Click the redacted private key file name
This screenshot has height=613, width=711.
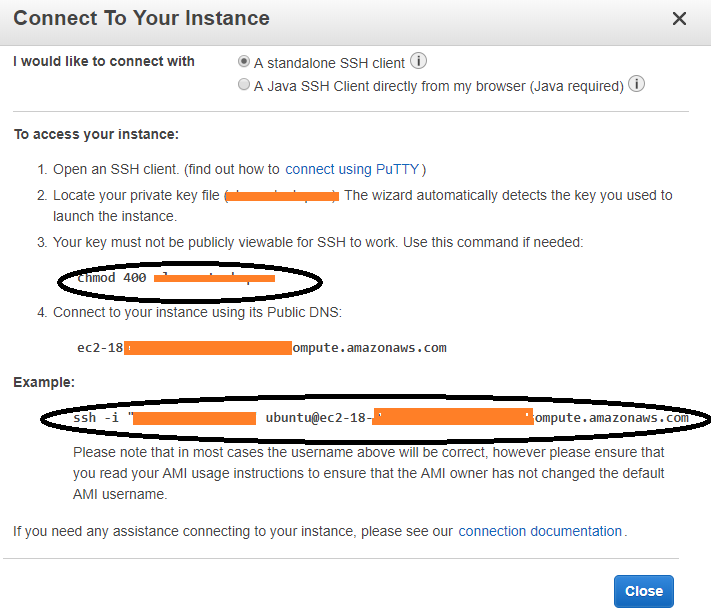coord(282,196)
